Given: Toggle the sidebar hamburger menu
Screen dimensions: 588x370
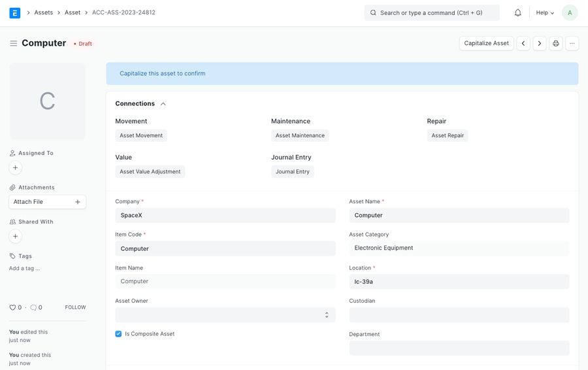Looking at the screenshot, I should (x=13, y=44).
